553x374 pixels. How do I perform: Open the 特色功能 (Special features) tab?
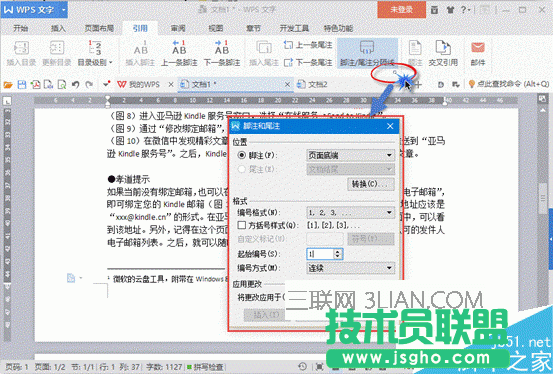click(x=338, y=28)
